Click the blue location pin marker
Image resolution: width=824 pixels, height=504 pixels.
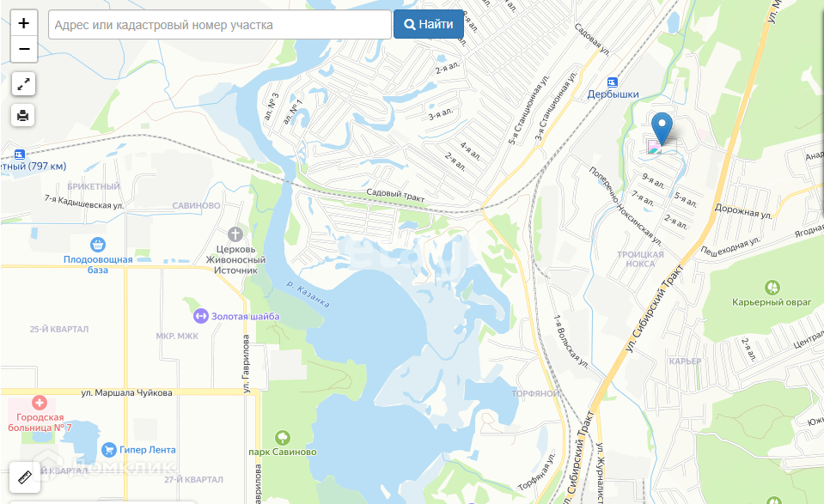(x=662, y=128)
